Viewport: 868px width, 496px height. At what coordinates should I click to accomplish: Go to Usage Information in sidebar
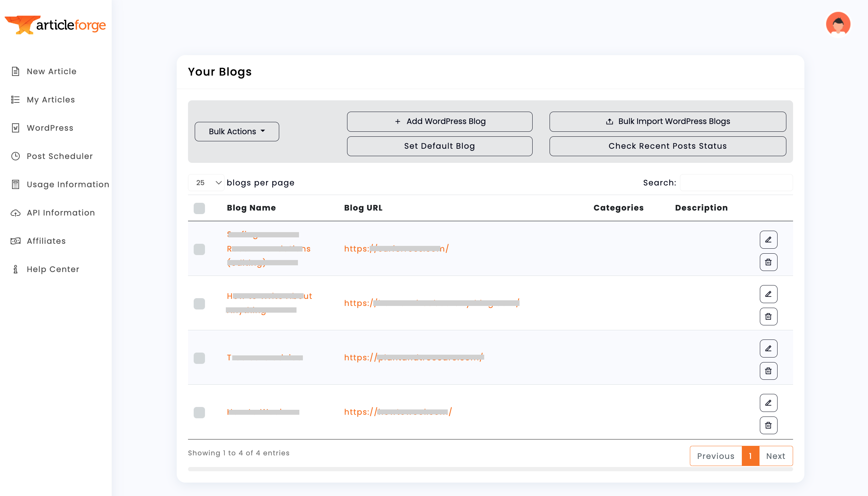click(68, 184)
